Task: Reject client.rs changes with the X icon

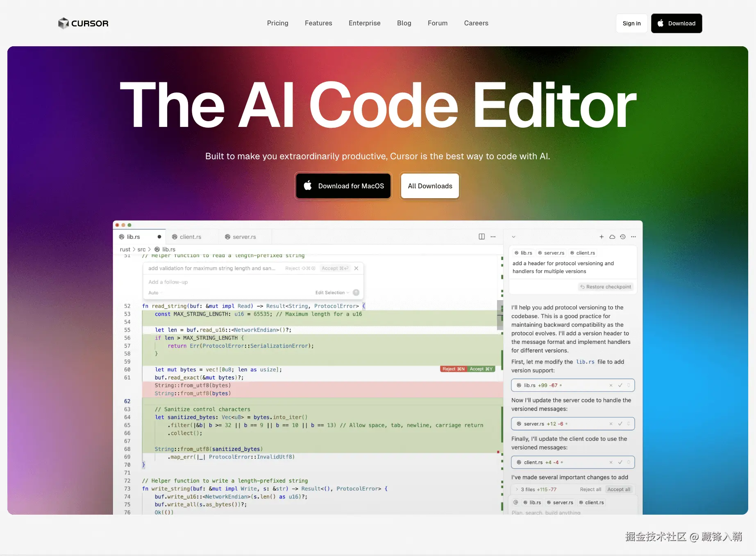Action: (x=611, y=462)
